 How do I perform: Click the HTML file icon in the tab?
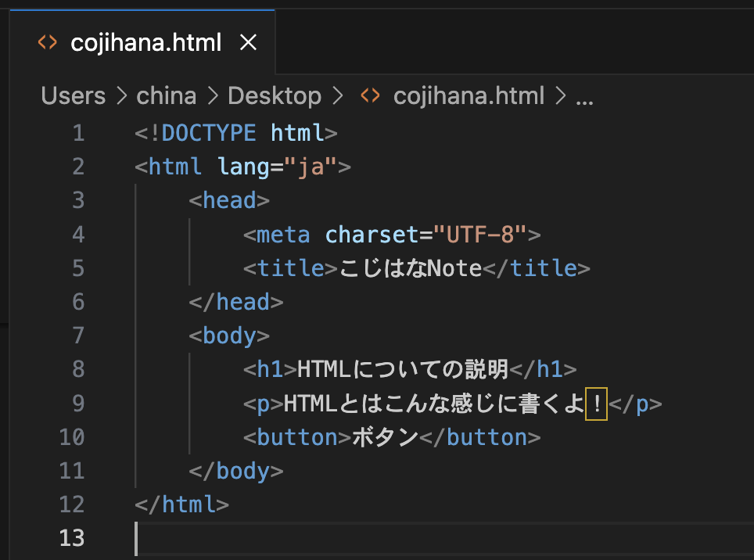pos(47,42)
